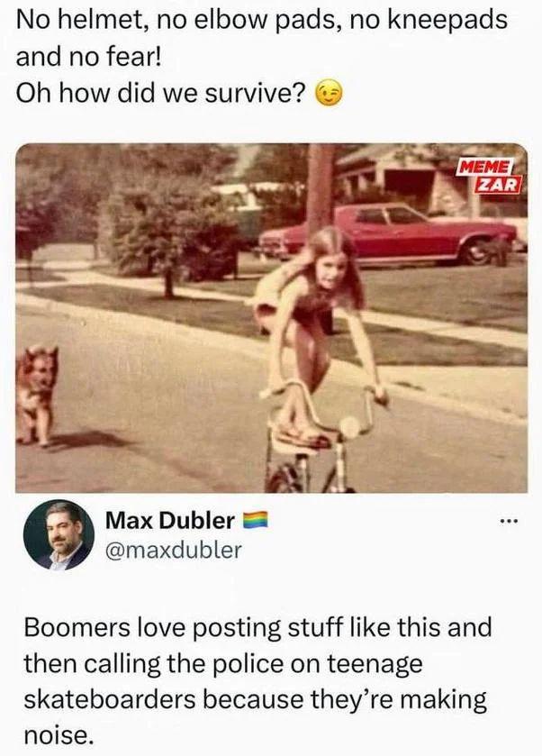Click the 'Boomers love posting stuff' tweet text
Image resolution: width=542 pixels, height=756 pixels.
pos(257,682)
